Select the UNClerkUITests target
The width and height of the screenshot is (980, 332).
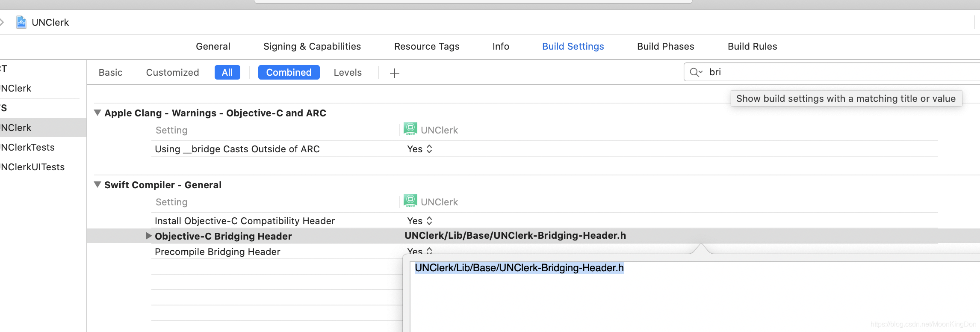point(32,167)
